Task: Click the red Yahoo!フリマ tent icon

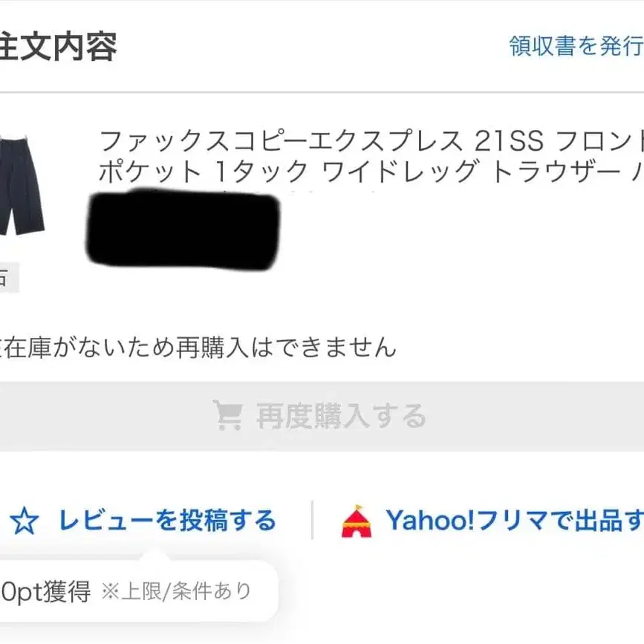Action: tap(357, 521)
